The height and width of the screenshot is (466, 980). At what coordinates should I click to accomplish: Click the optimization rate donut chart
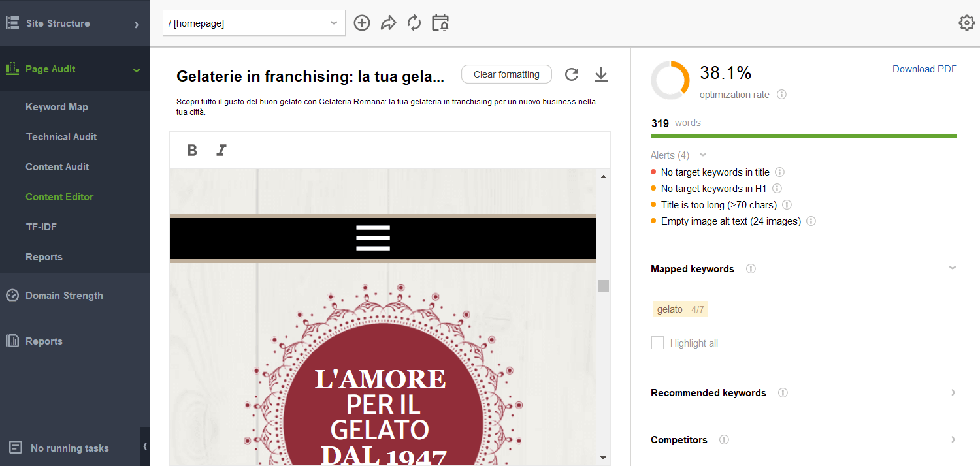(x=670, y=80)
